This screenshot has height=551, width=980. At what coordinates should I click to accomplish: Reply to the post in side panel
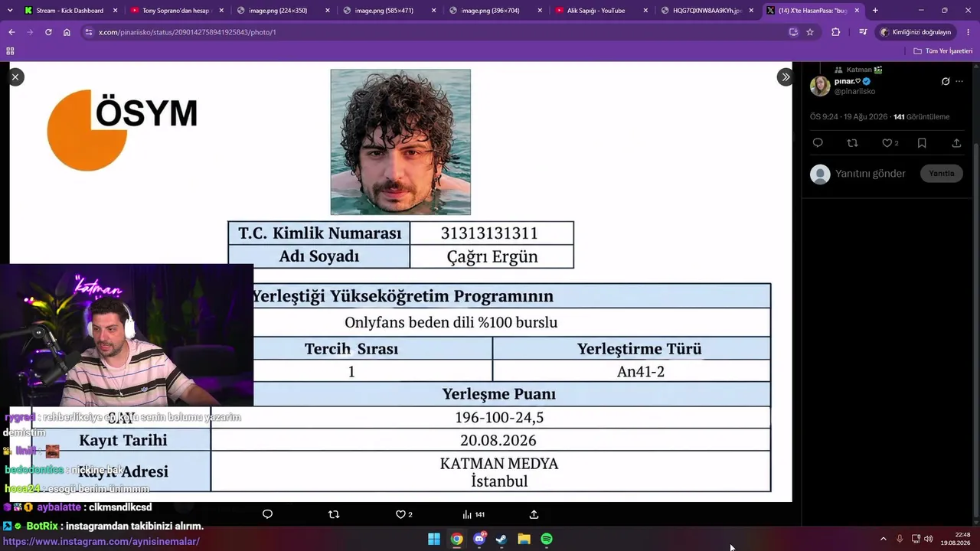pyautogui.click(x=818, y=143)
